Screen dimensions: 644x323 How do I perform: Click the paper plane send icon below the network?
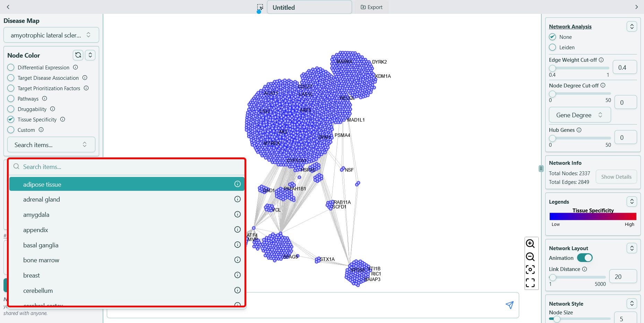(509, 305)
